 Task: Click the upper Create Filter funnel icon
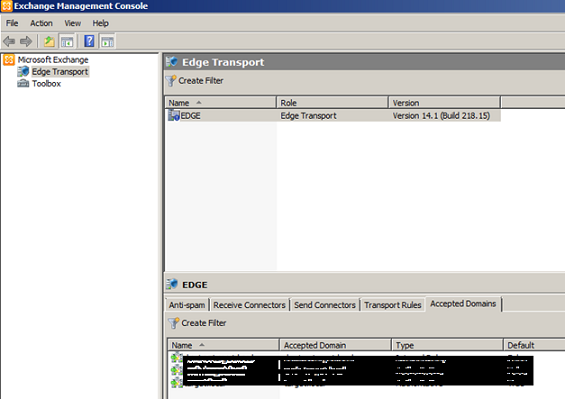171,81
